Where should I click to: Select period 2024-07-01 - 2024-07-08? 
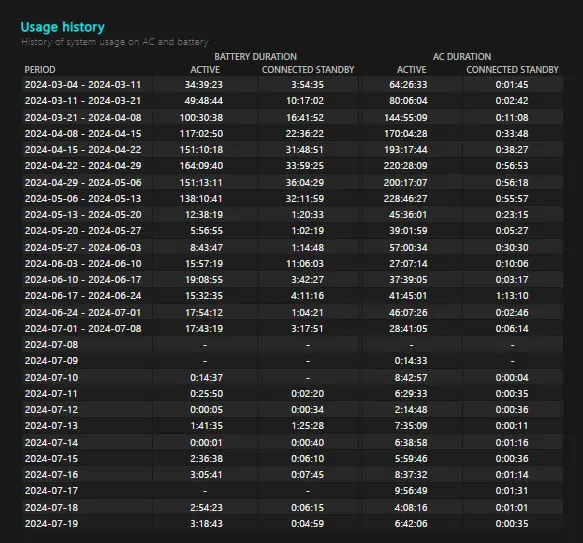[83, 329]
